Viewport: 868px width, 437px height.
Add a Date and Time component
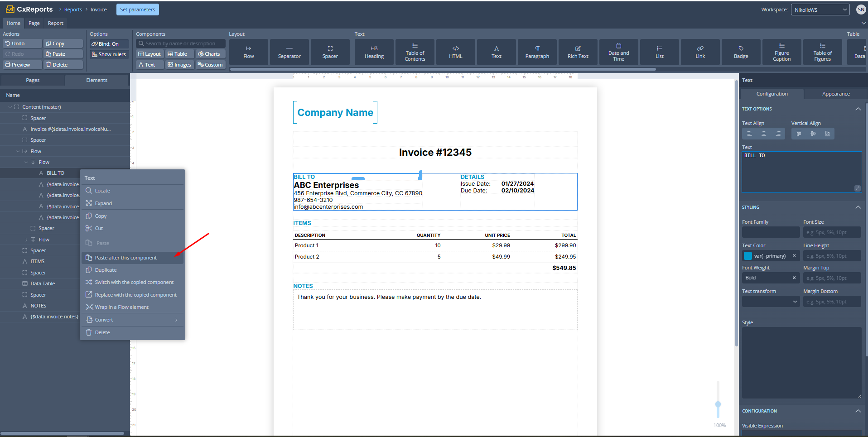[618, 52]
